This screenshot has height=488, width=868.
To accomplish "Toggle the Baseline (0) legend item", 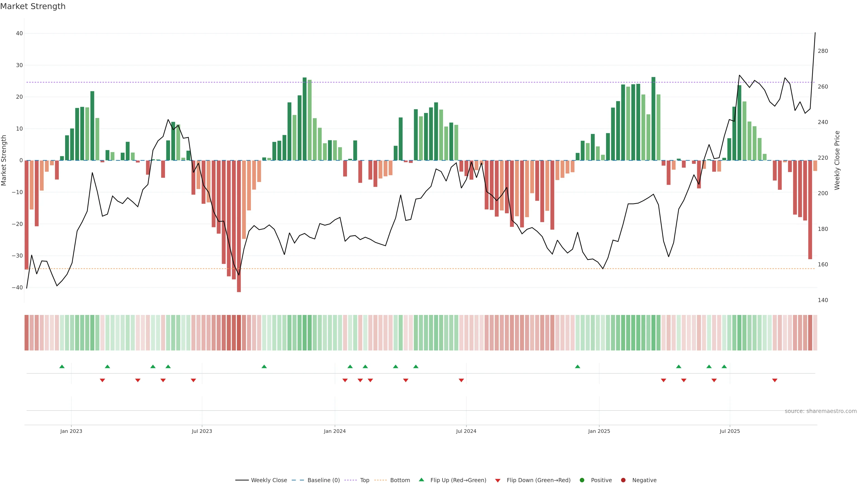I will pyautogui.click(x=323, y=480).
